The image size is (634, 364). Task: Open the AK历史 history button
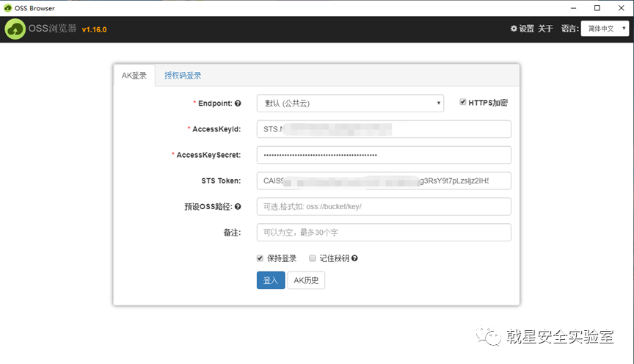(x=306, y=280)
